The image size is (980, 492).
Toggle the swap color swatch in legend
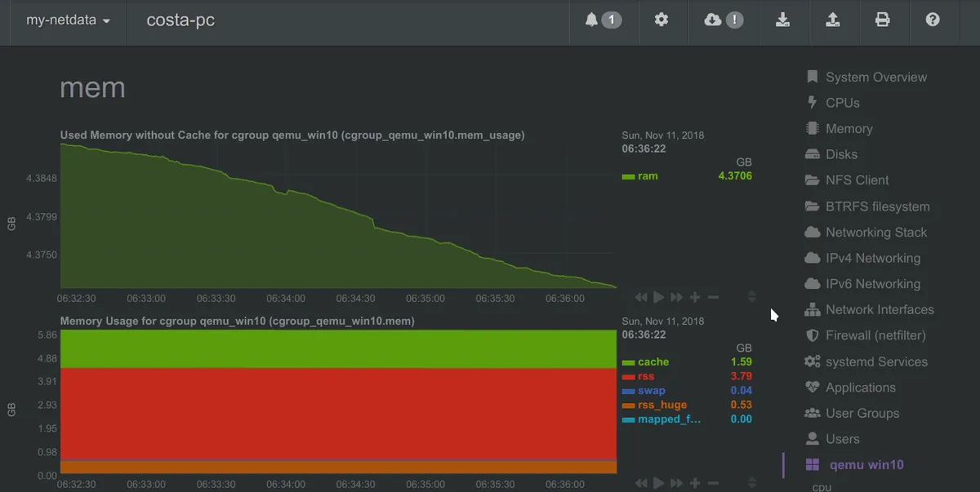tap(628, 392)
